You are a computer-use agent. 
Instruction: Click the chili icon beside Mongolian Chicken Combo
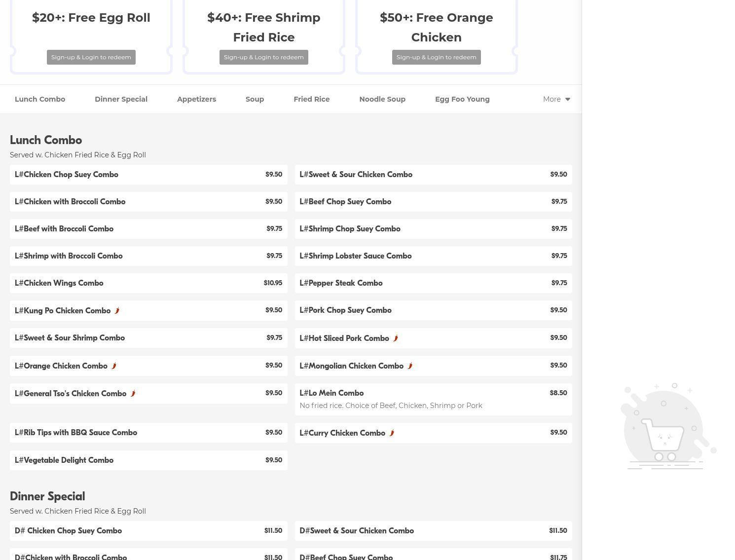410,366
